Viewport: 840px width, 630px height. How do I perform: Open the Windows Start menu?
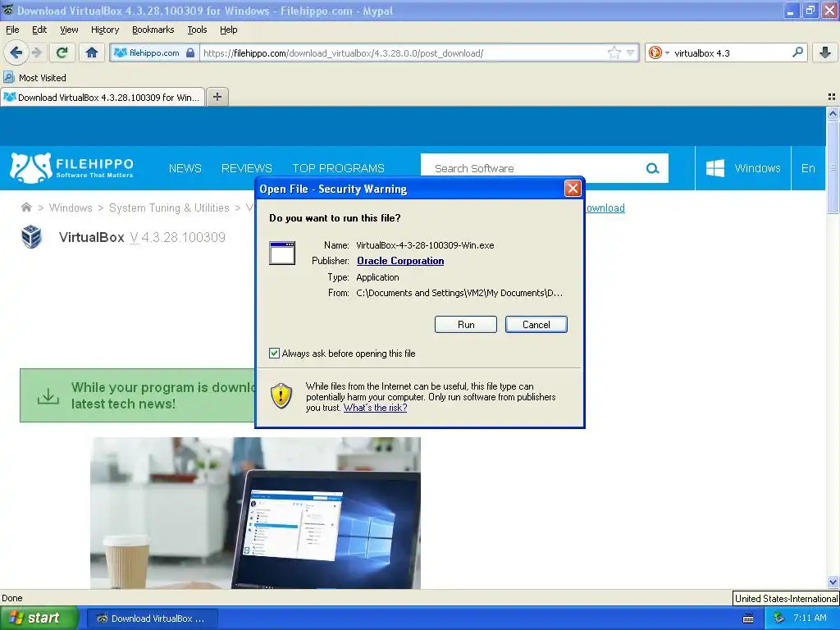click(x=39, y=619)
